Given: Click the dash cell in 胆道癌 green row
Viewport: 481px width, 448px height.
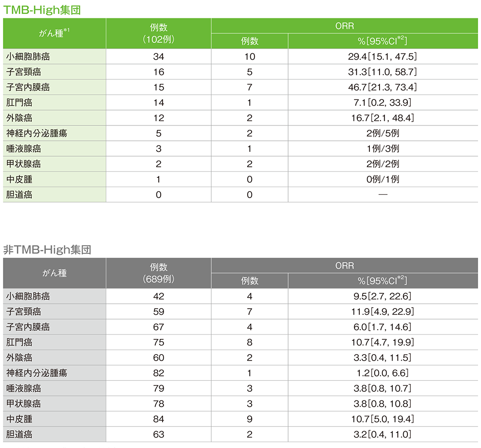Looking at the screenshot, I should [382, 195].
